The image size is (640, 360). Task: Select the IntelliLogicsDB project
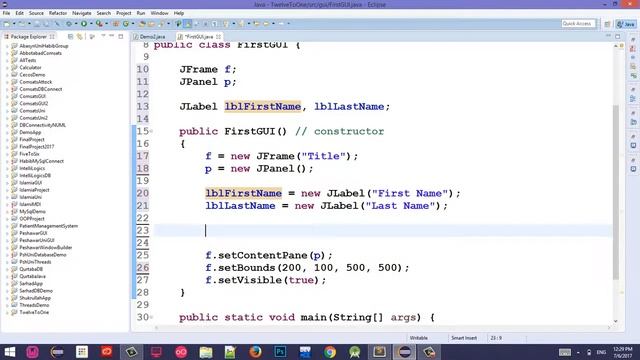pyautogui.click(x=35, y=176)
